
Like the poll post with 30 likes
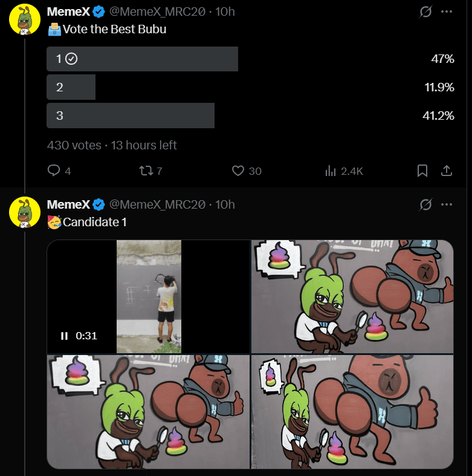point(238,171)
